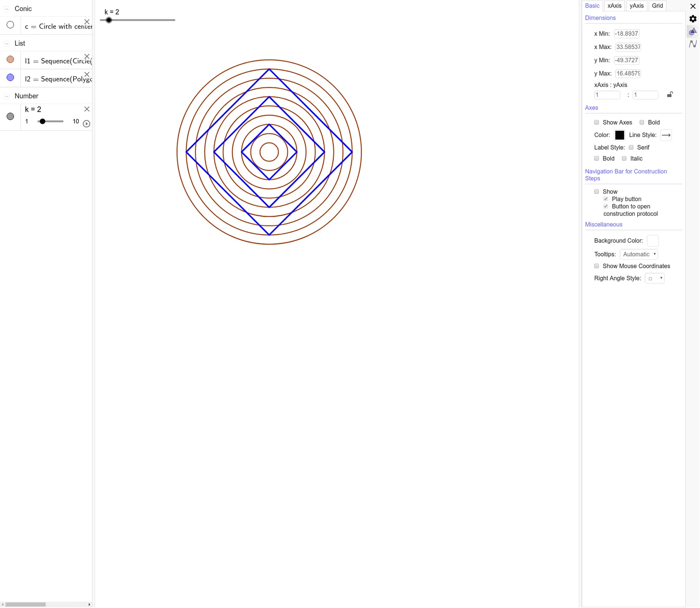Check the Bold checkbox next to Show Axes
The width and height of the screenshot is (700, 608).
642,122
